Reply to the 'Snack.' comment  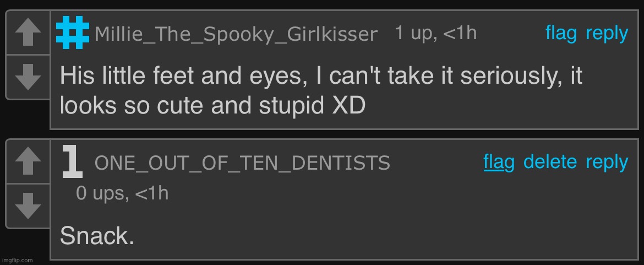(x=607, y=162)
